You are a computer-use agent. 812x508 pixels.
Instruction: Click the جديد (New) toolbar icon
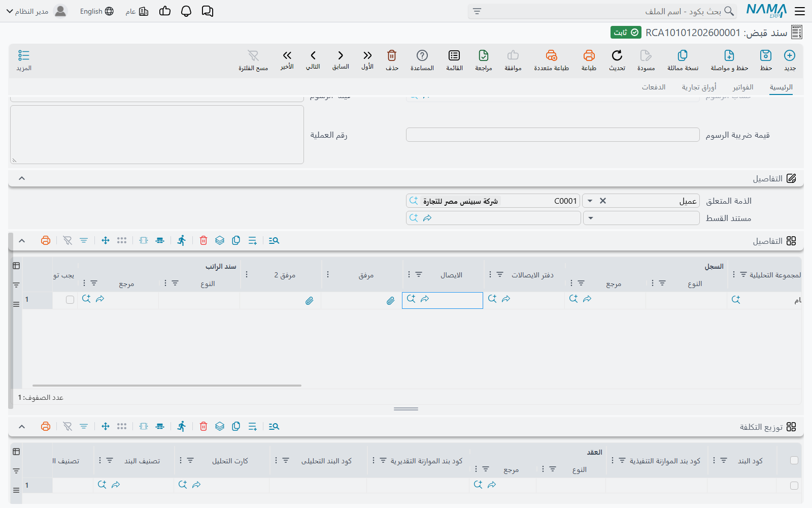pos(790,55)
